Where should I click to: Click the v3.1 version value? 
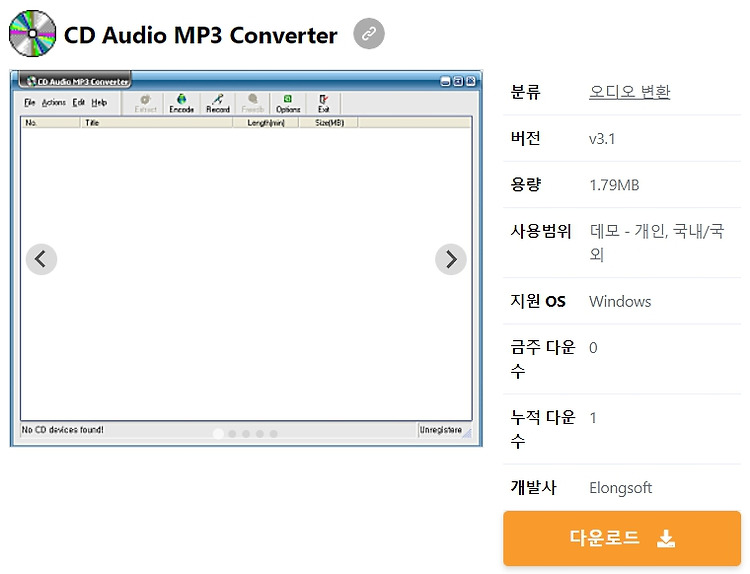(602, 139)
